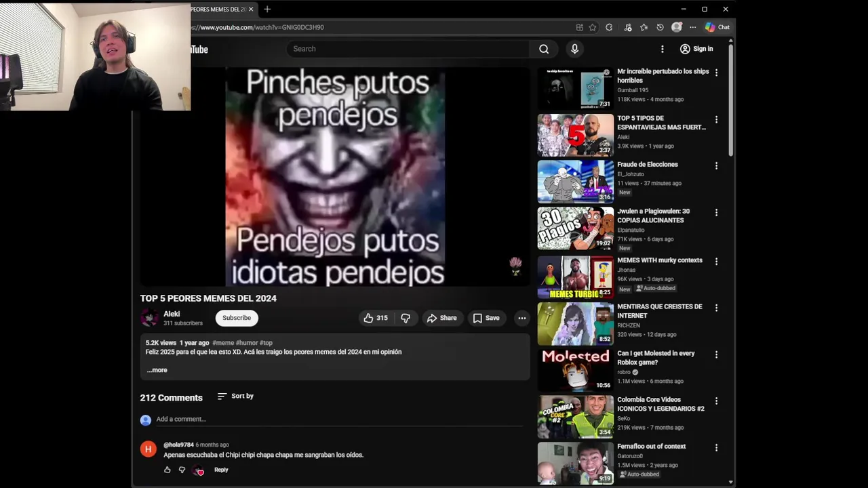
Task: Open the Colombia Core #2 thumbnail
Action: [575, 417]
